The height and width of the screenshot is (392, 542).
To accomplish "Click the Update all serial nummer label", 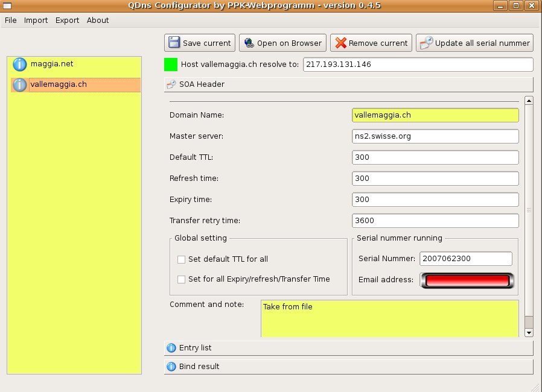I will tap(482, 43).
